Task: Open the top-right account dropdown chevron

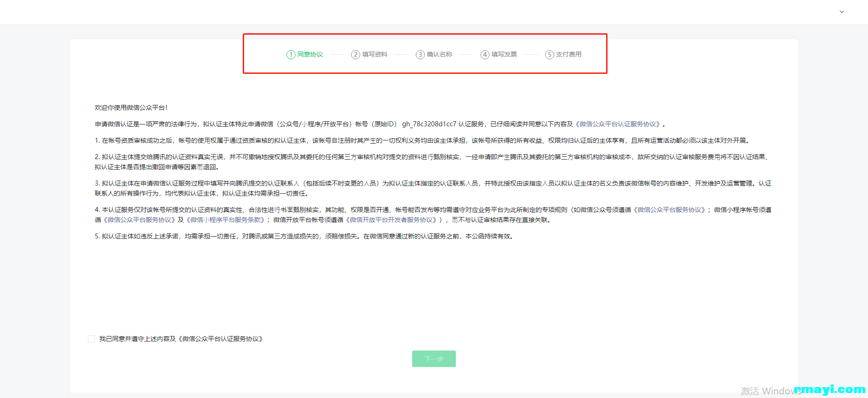Action: tap(842, 12)
